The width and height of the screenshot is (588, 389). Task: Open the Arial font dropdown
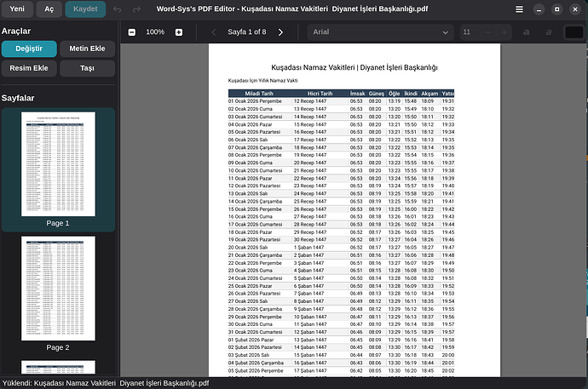pos(379,32)
